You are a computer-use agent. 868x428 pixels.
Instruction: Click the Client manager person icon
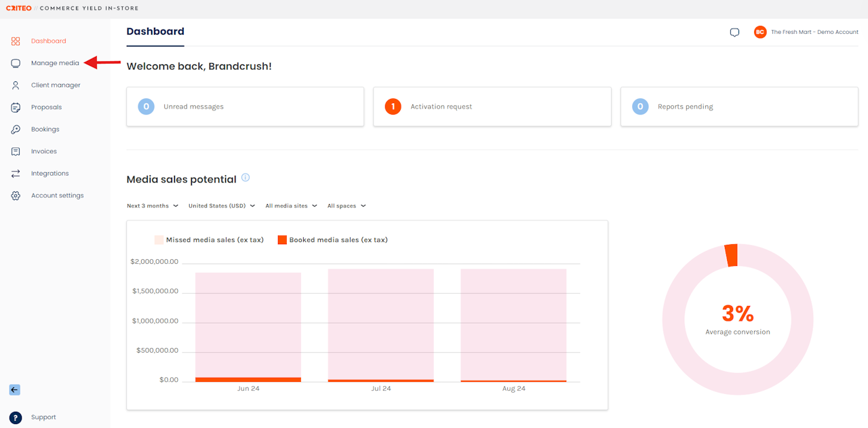[16, 85]
